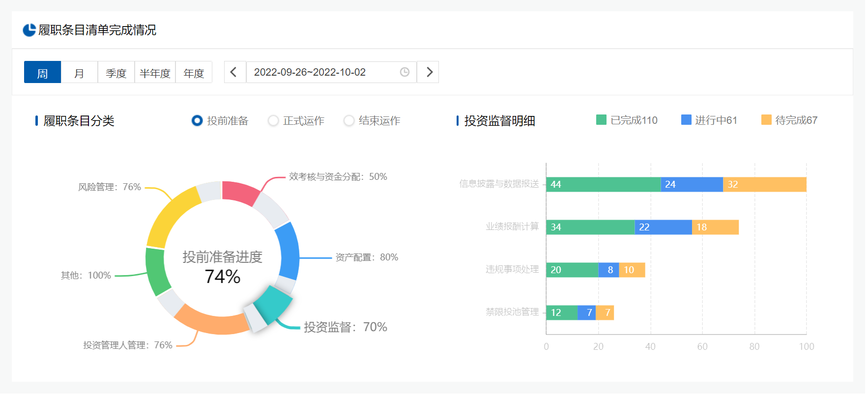
Task: Click the teal 投资监督 donut segment
Action: pyautogui.click(x=273, y=305)
